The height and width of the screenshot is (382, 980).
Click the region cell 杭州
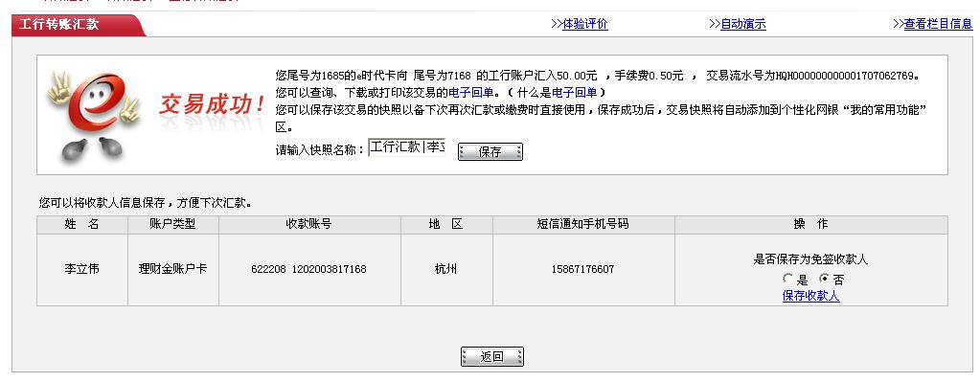446,270
